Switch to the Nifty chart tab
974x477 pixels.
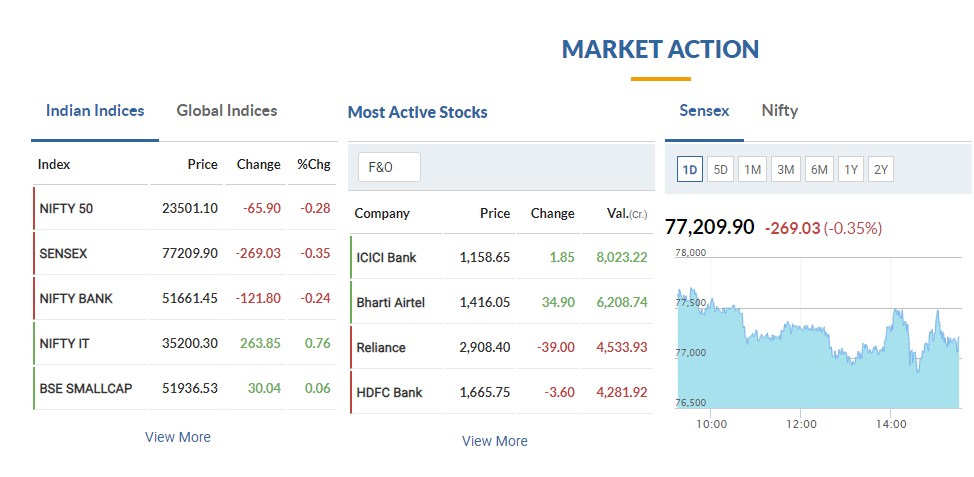780,111
